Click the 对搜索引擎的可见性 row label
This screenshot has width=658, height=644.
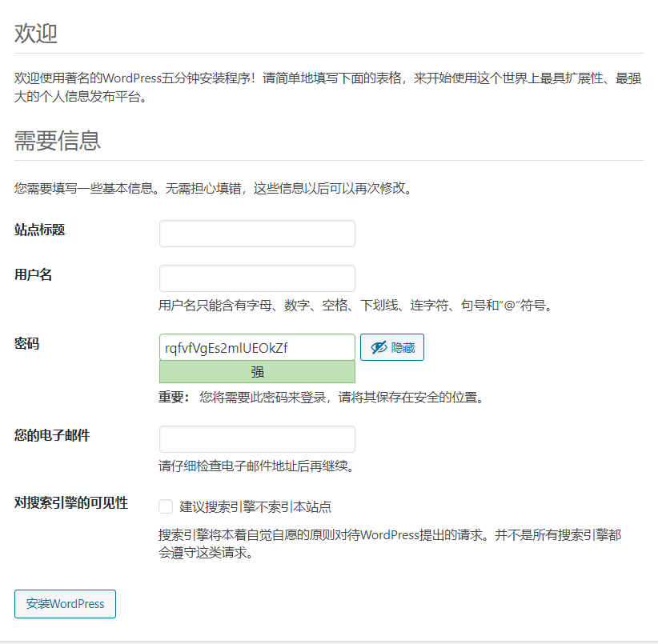click(70, 502)
